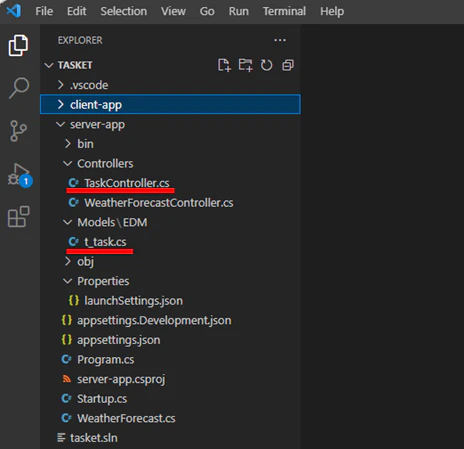
Task: Click the C# icon beside TaskController.cs
Action: [73, 183]
